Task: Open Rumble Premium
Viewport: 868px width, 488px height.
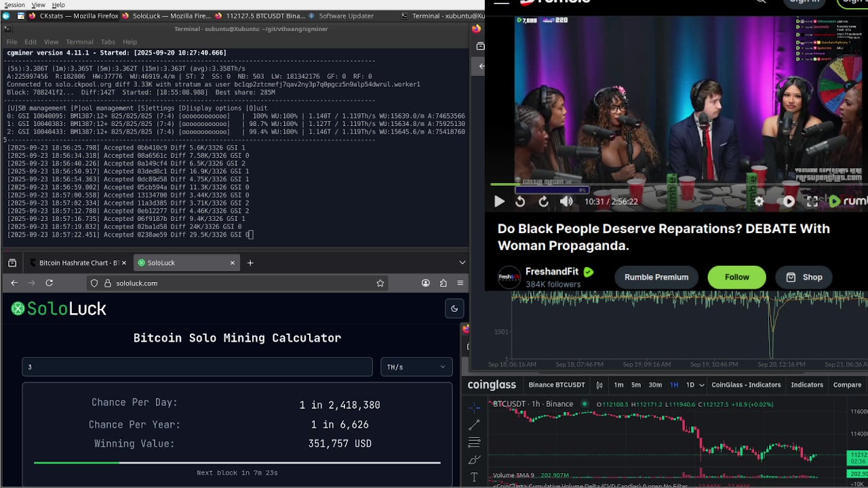Action: point(656,277)
